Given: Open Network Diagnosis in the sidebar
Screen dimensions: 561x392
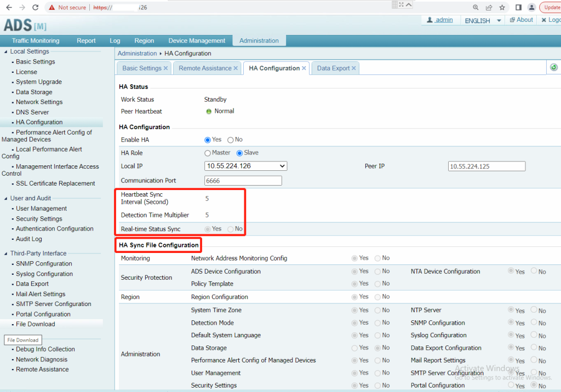Looking at the screenshot, I should point(42,360).
